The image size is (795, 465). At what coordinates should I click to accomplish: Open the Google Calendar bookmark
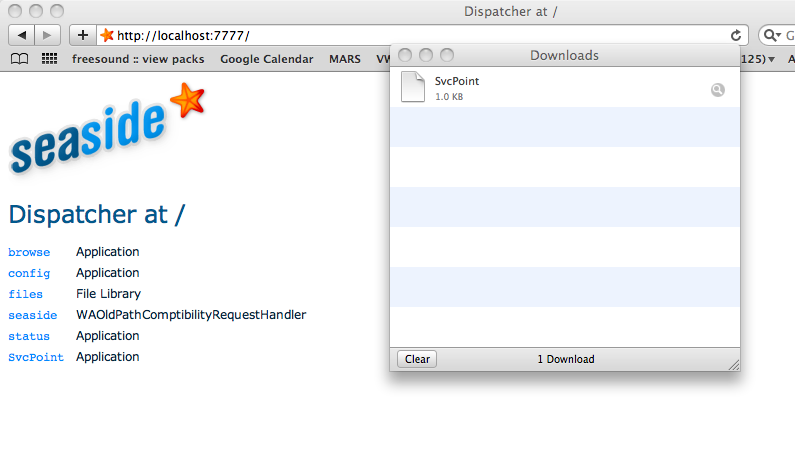267,59
